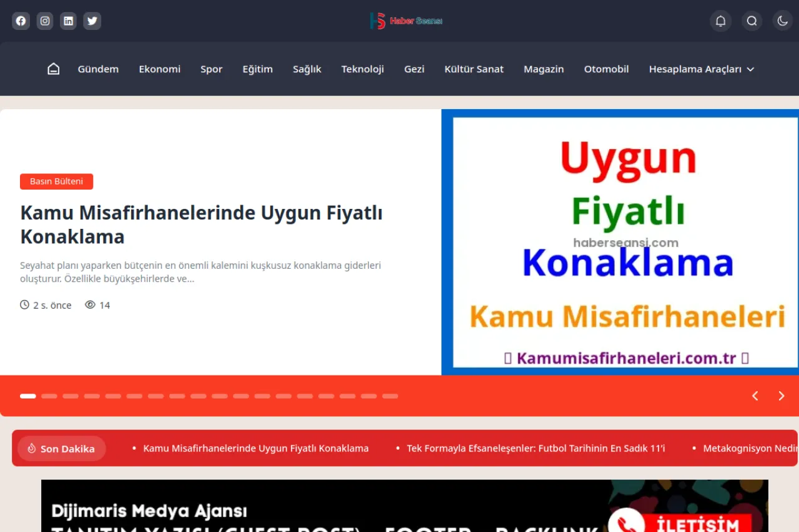Open the Facebook page icon
This screenshot has width=799, height=532.
21,21
